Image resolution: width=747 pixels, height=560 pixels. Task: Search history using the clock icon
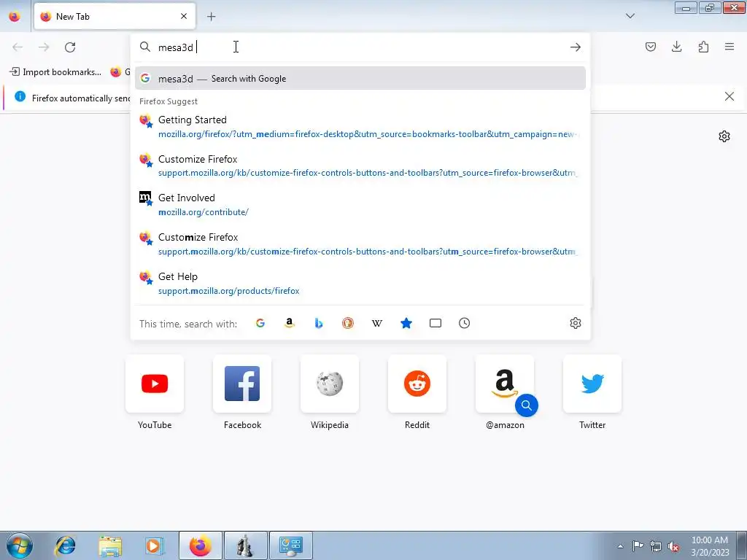point(465,323)
